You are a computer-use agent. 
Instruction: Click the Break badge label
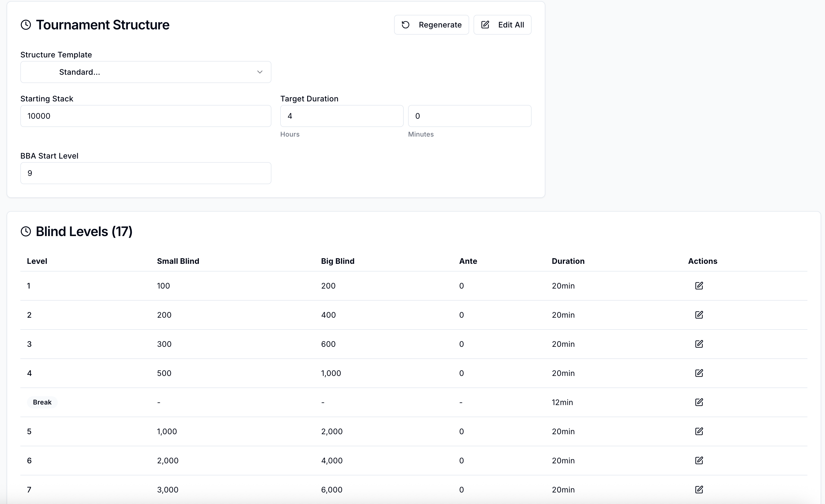click(x=42, y=402)
